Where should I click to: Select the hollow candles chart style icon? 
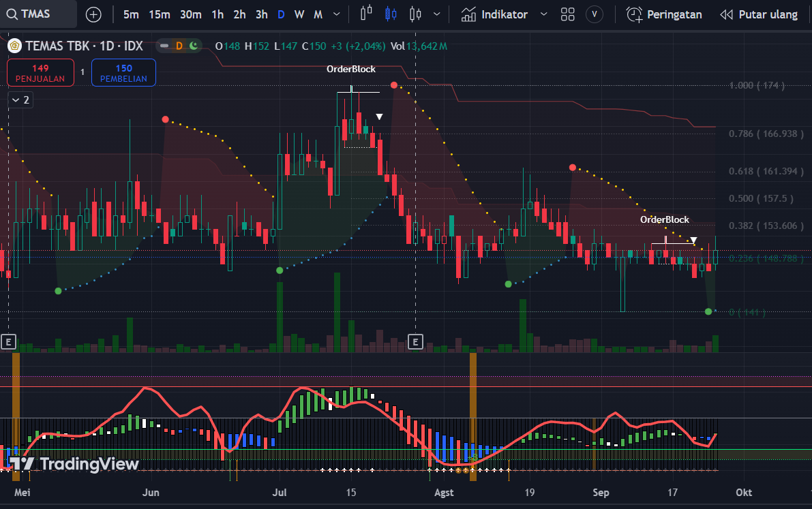[x=415, y=14]
